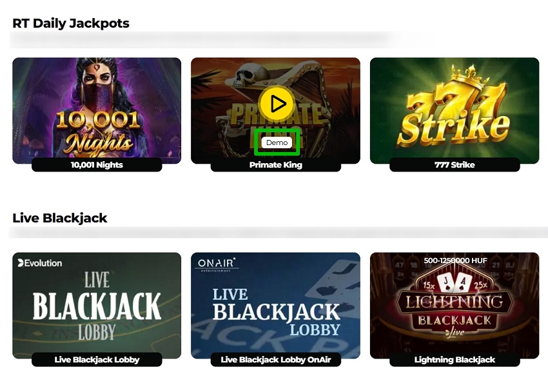Click the Lightning Blackjack title label
Viewport: 548px width, 392px height.
455,360
